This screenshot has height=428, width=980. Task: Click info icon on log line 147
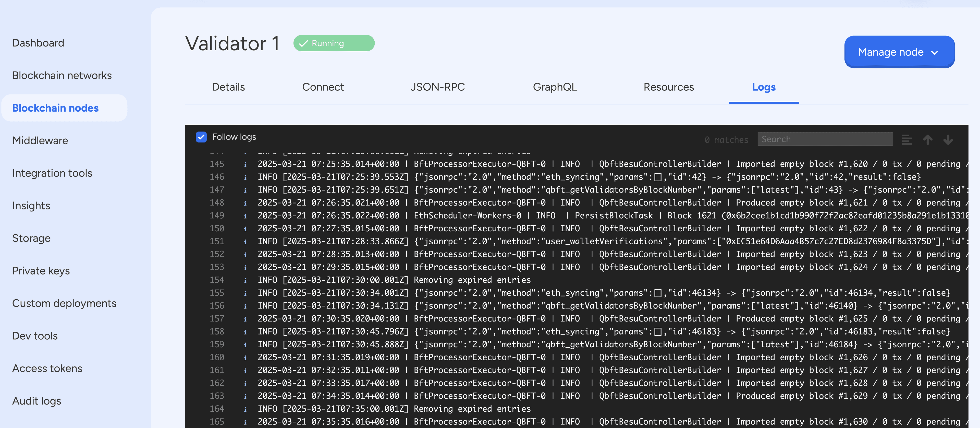tap(245, 191)
